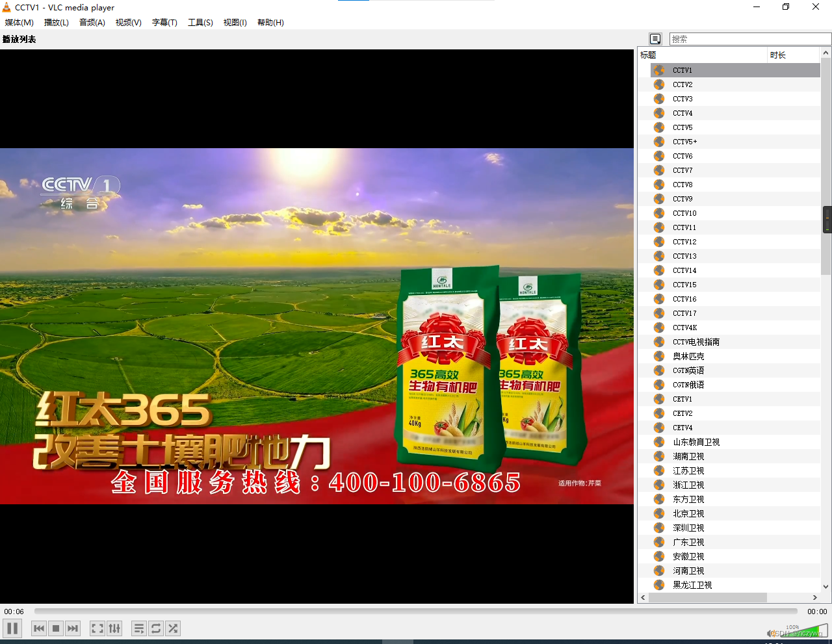Screen dimensions: 832x644
Task: Click the globe icon next to CCTV12
Action: (659, 242)
